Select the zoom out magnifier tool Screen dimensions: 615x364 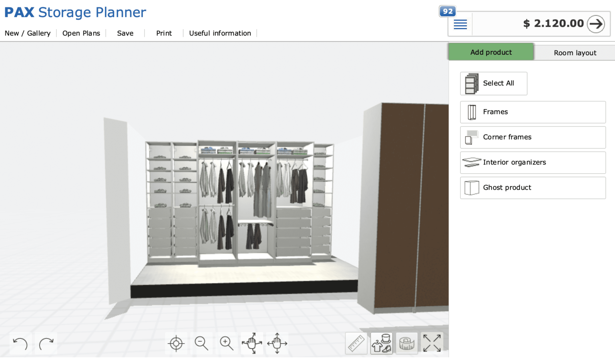coord(201,343)
